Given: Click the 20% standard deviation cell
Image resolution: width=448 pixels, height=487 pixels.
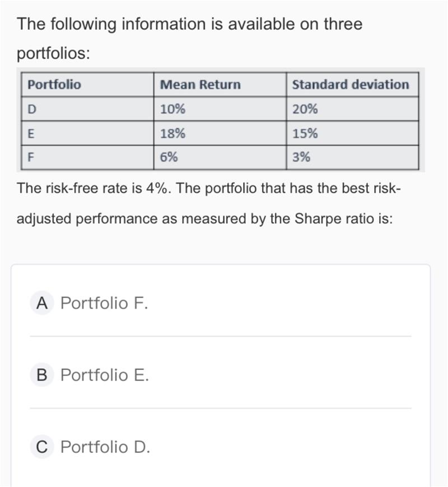Looking at the screenshot, I should tap(305, 109).
